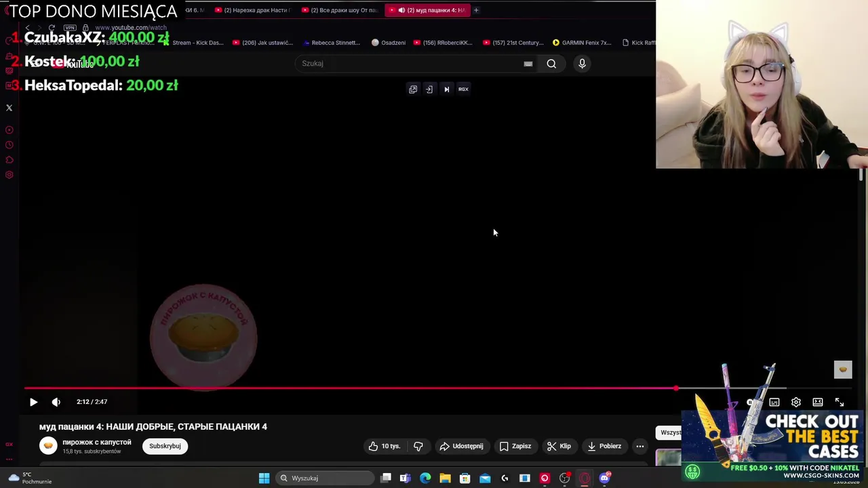Click the pop-out video icon above player
Image resolution: width=868 pixels, height=488 pixels.
point(413,89)
